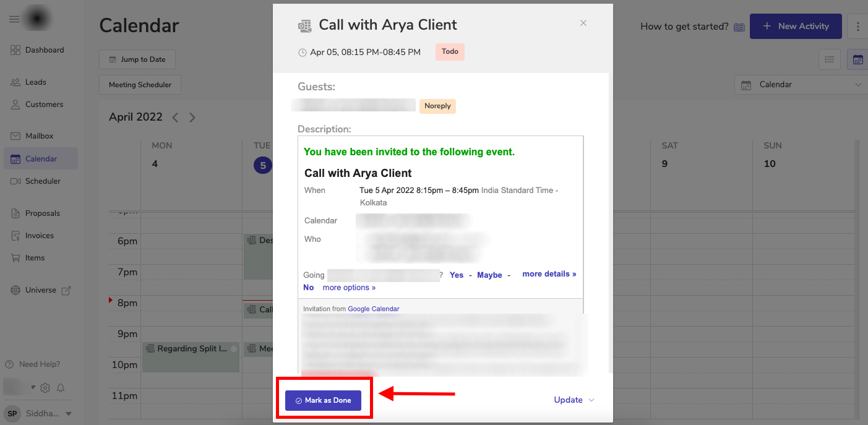Open the getting started guide icon

point(739,27)
